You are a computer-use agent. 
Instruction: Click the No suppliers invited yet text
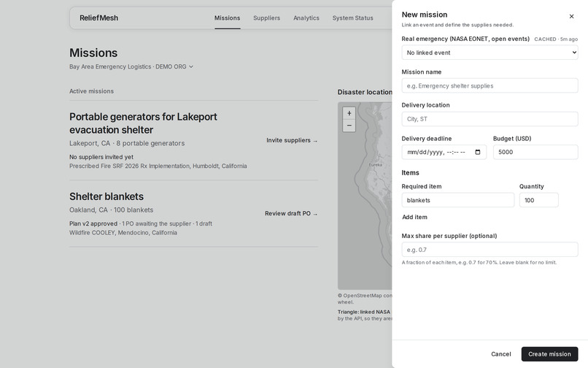click(x=101, y=157)
